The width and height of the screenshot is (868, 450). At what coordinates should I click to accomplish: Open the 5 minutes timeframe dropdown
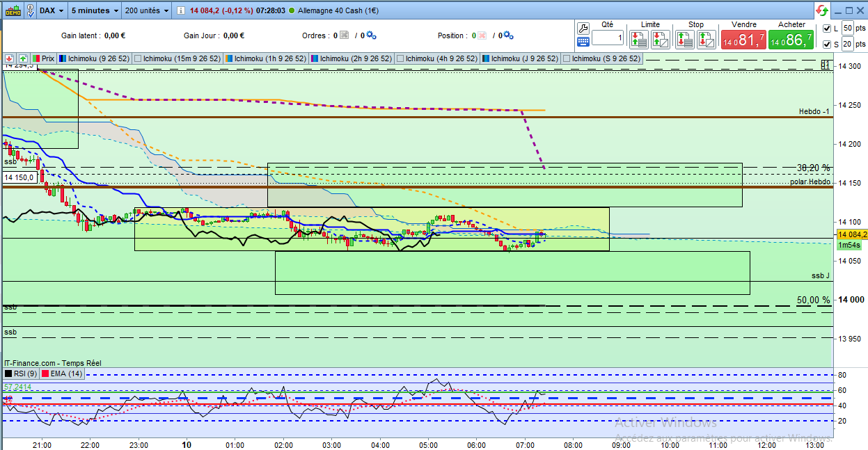click(95, 10)
